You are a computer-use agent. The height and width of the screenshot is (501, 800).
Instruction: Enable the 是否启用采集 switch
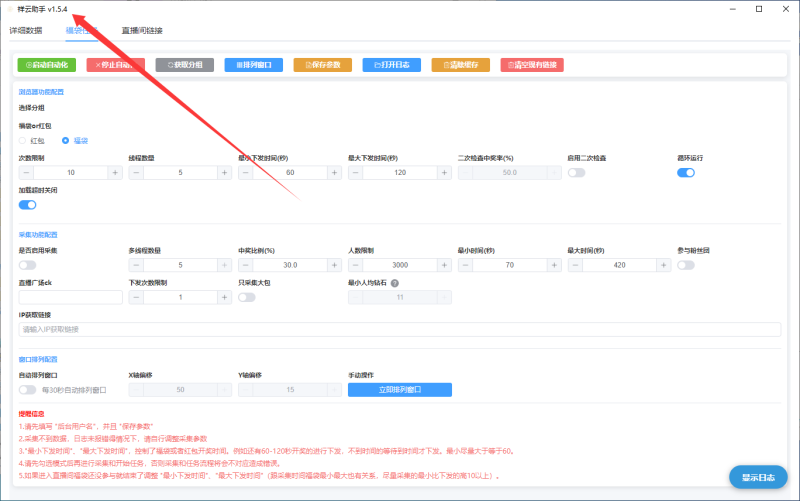(x=28, y=265)
